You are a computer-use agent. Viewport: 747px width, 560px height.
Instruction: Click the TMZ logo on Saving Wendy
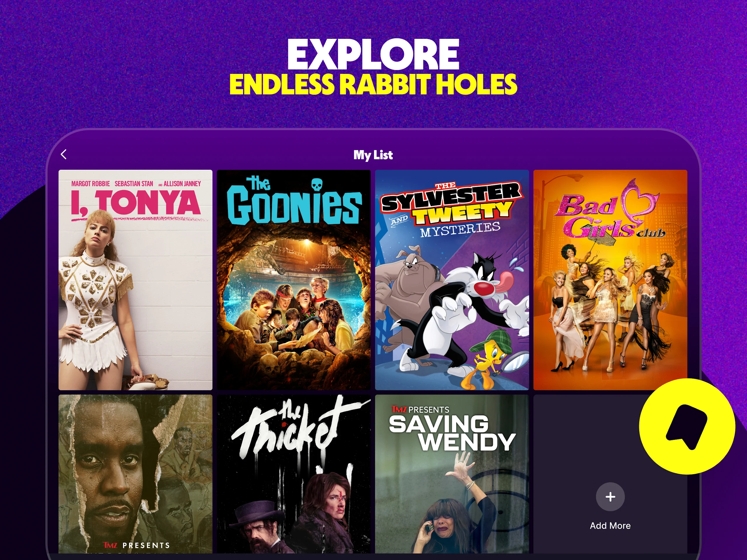[x=399, y=409]
